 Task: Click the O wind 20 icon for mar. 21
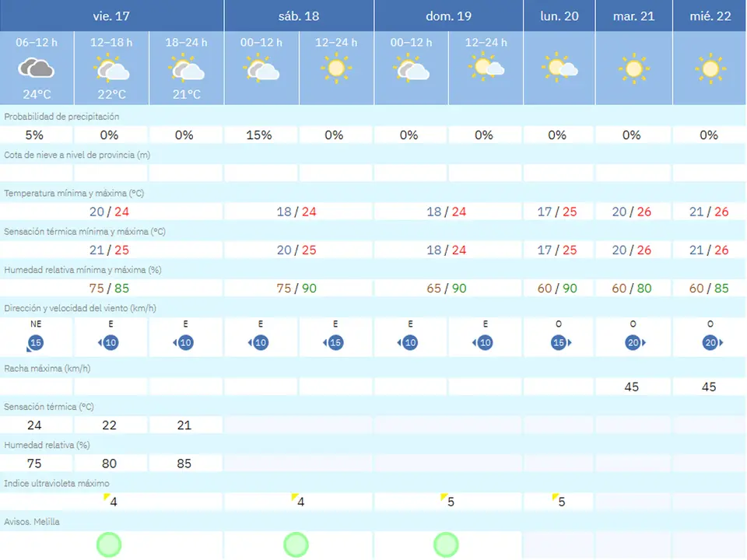(x=635, y=343)
